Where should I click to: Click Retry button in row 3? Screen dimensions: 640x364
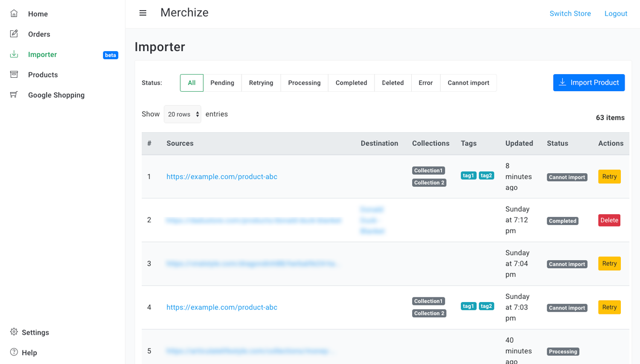click(x=610, y=263)
